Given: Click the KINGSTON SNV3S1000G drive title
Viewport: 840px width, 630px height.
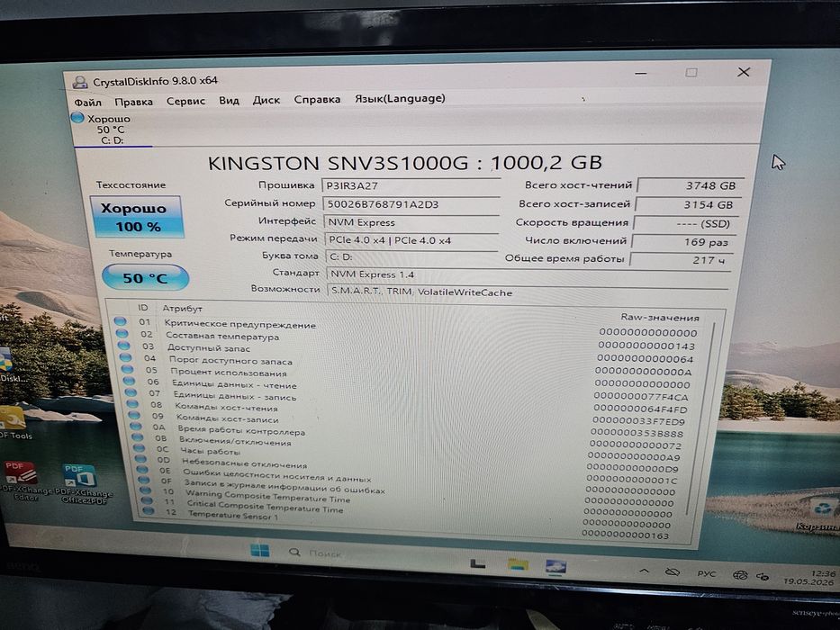Looking at the screenshot, I should coord(404,162).
